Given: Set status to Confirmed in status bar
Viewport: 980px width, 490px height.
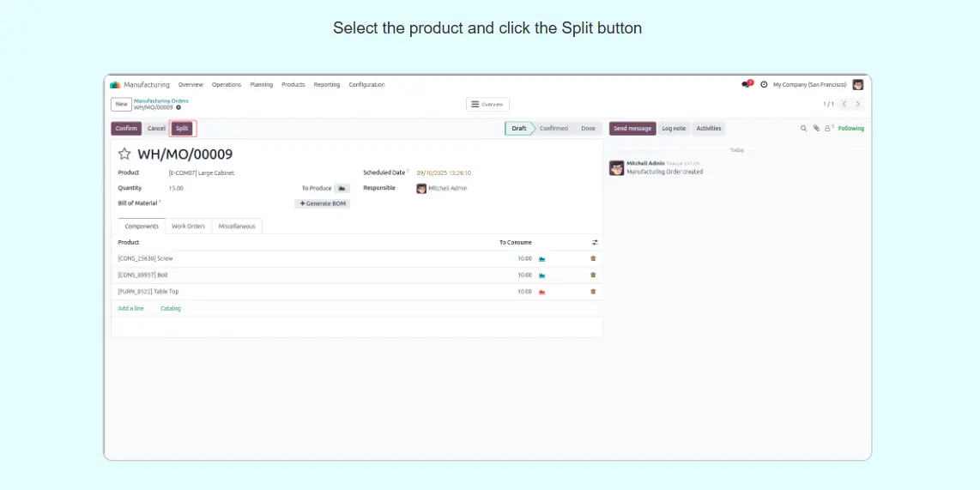Looking at the screenshot, I should (x=554, y=129).
